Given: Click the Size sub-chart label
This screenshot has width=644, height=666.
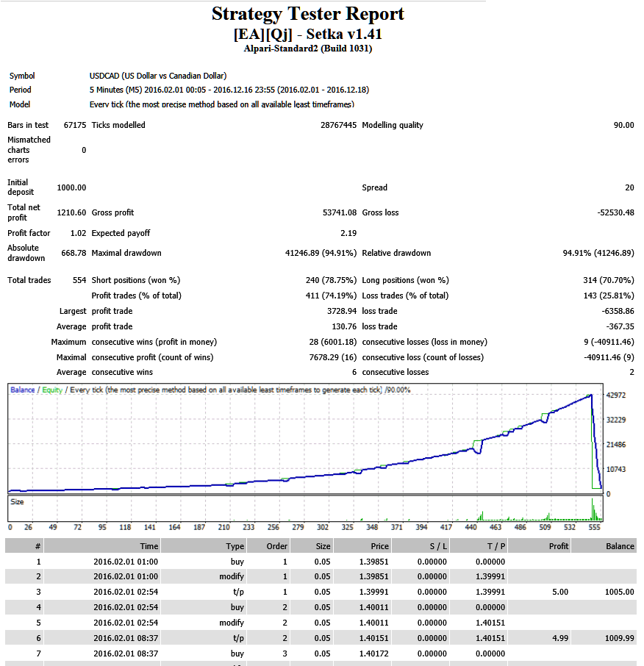Looking at the screenshot, I should (17, 502).
